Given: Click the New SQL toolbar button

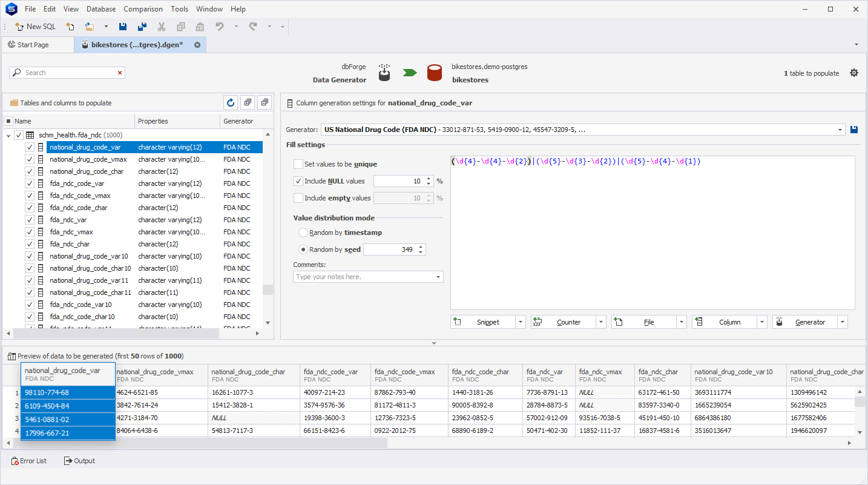Looking at the screenshot, I should click(x=35, y=27).
